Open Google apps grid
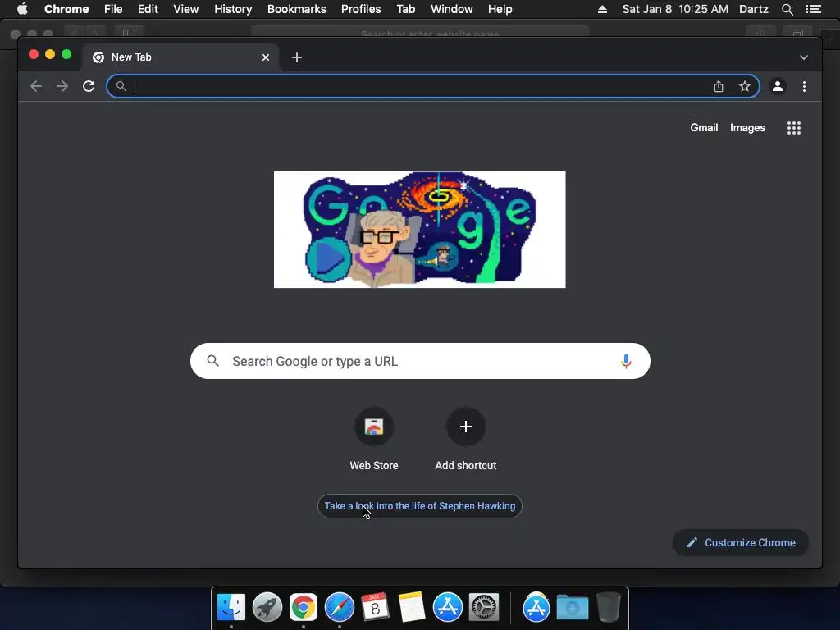This screenshot has height=630, width=840. pyautogui.click(x=794, y=128)
